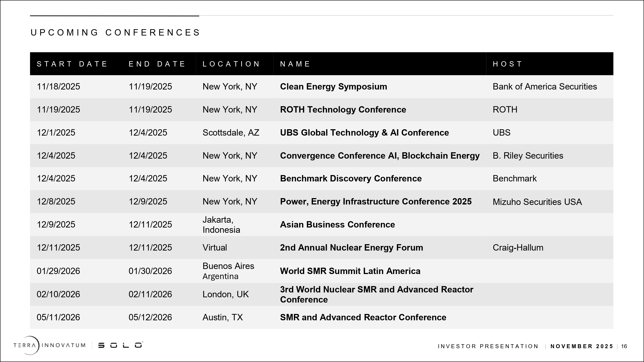Screen dimensions: 644x362
Task: Click the START DATE column header
Action: tap(72, 64)
